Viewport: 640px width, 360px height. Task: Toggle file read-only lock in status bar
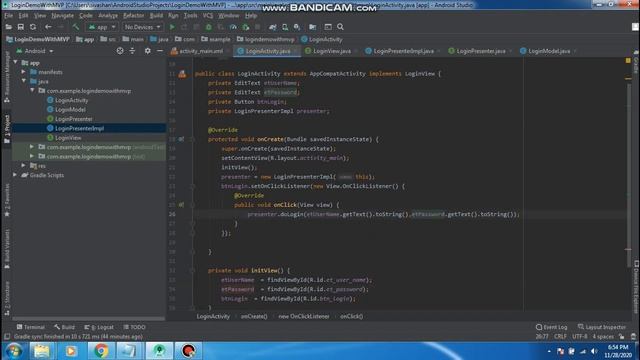(622, 337)
